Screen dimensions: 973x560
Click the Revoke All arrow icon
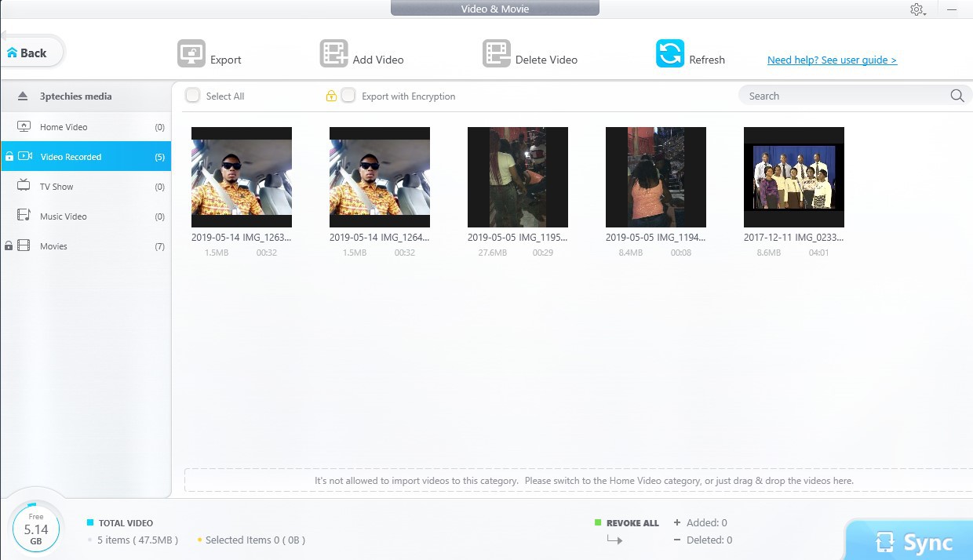pos(614,540)
